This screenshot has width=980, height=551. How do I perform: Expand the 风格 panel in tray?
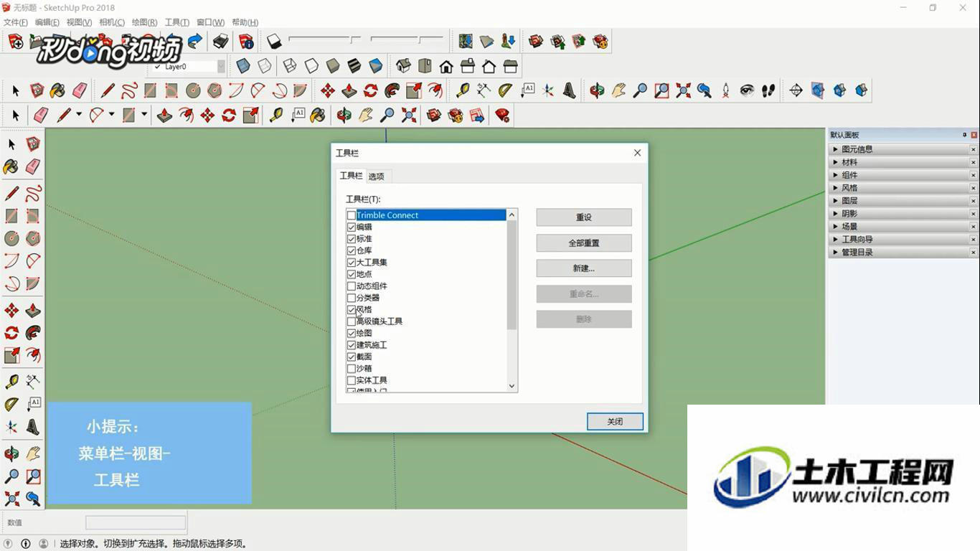coord(835,188)
